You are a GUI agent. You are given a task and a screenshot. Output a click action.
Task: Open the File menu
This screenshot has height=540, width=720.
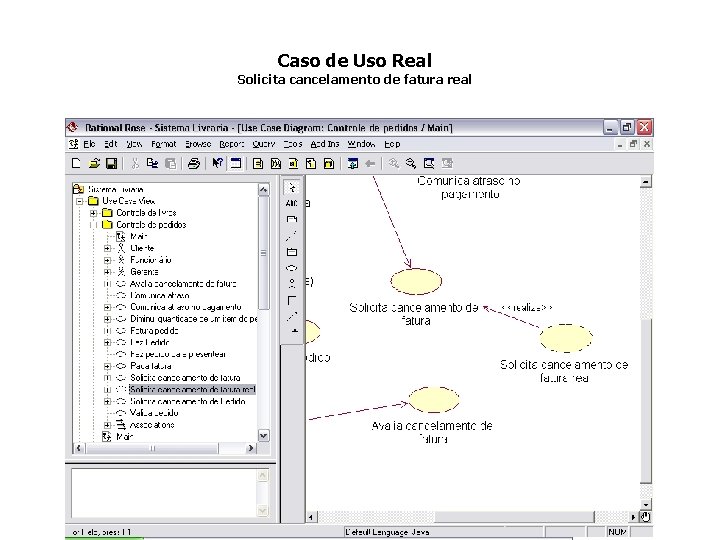pos(89,144)
